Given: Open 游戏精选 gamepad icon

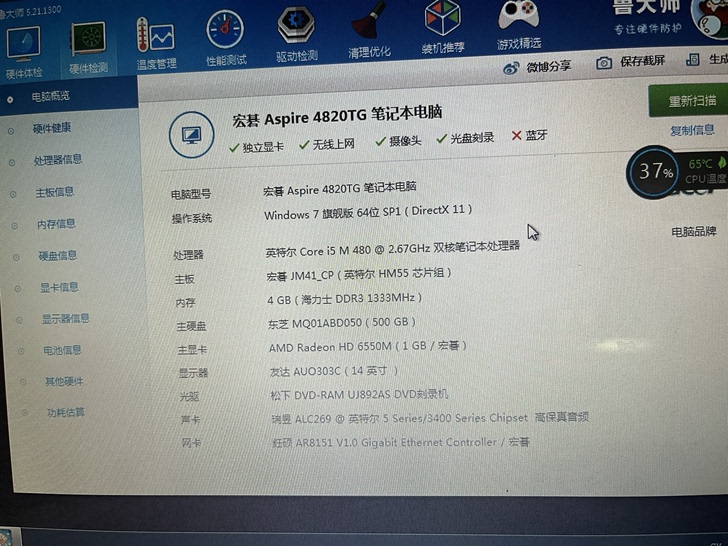Looking at the screenshot, I should [519, 15].
